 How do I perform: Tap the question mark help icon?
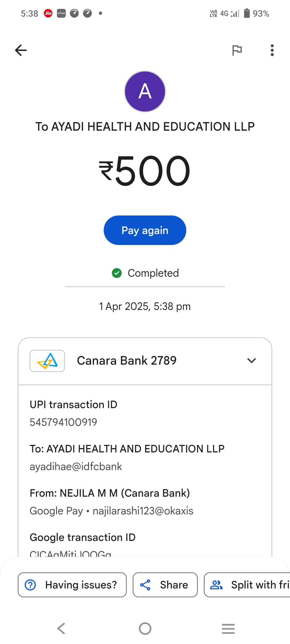(30, 585)
